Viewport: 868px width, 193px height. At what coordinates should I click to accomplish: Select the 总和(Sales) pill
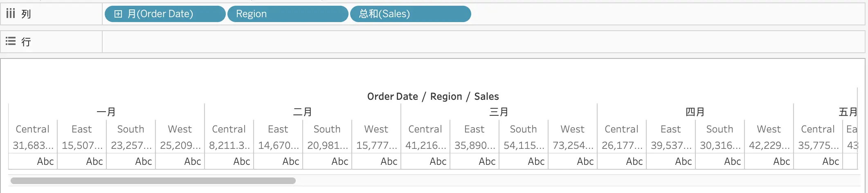click(411, 14)
